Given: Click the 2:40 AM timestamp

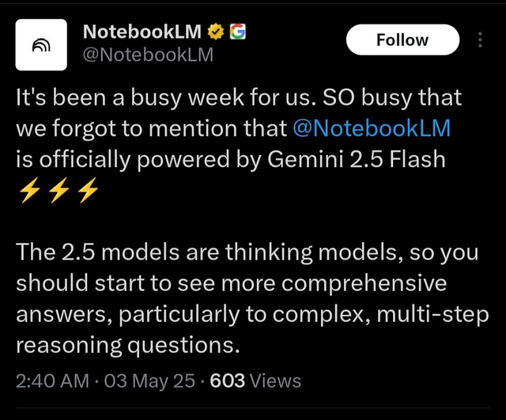Looking at the screenshot, I should point(52,380).
